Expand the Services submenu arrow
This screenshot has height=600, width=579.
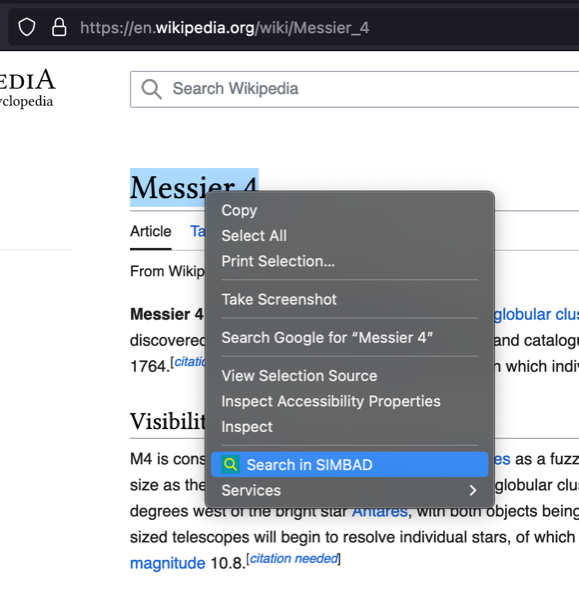[x=473, y=490]
